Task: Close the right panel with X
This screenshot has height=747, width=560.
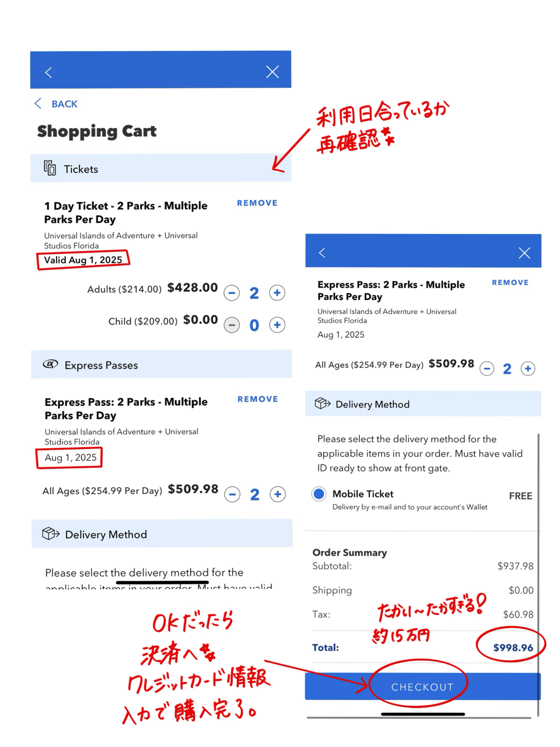Action: click(x=525, y=253)
